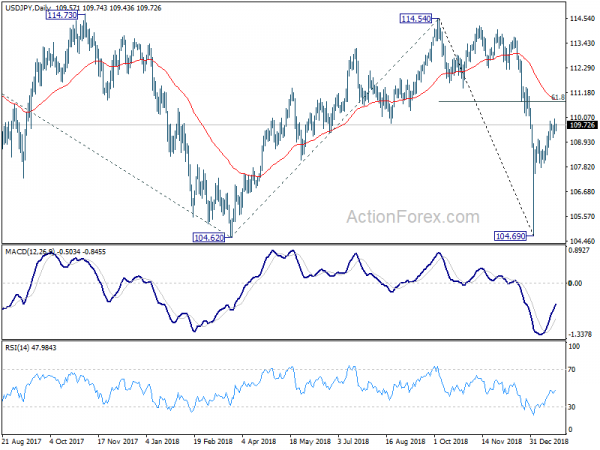Click the 114.730 price high label
The width and height of the screenshot is (600, 450).
tap(62, 15)
